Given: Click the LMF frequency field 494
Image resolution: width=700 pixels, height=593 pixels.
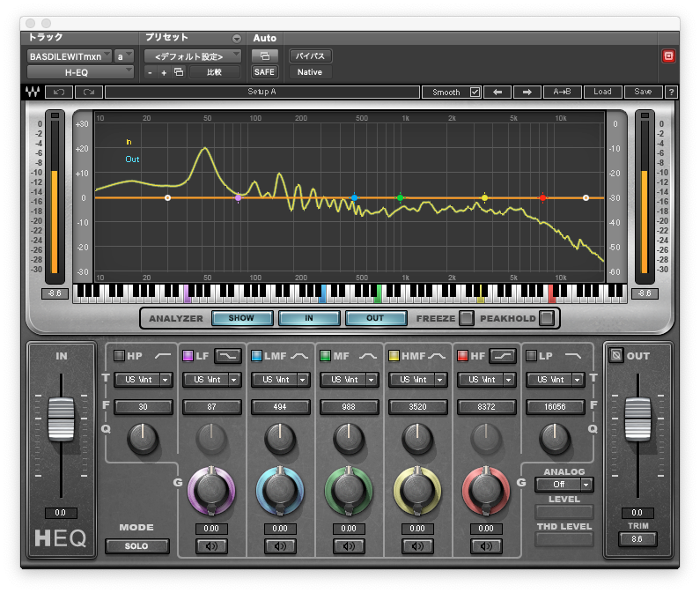Looking at the screenshot, I should 280,407.
